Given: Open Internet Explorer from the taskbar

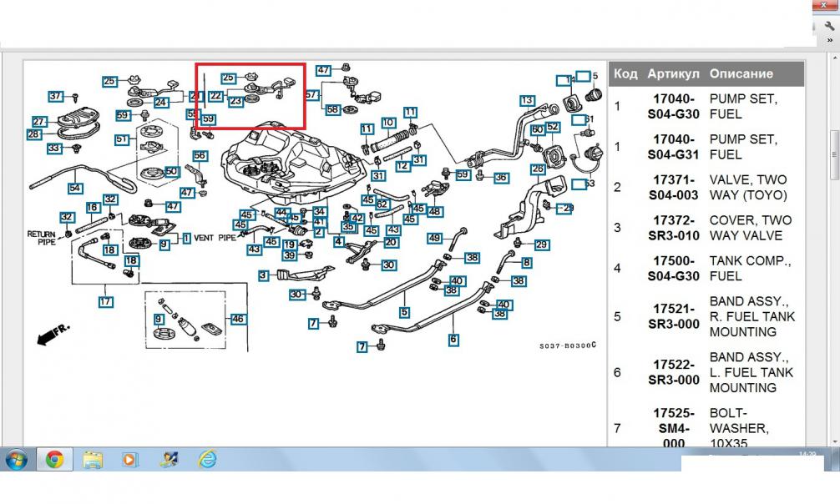Looking at the screenshot, I should tap(207, 460).
